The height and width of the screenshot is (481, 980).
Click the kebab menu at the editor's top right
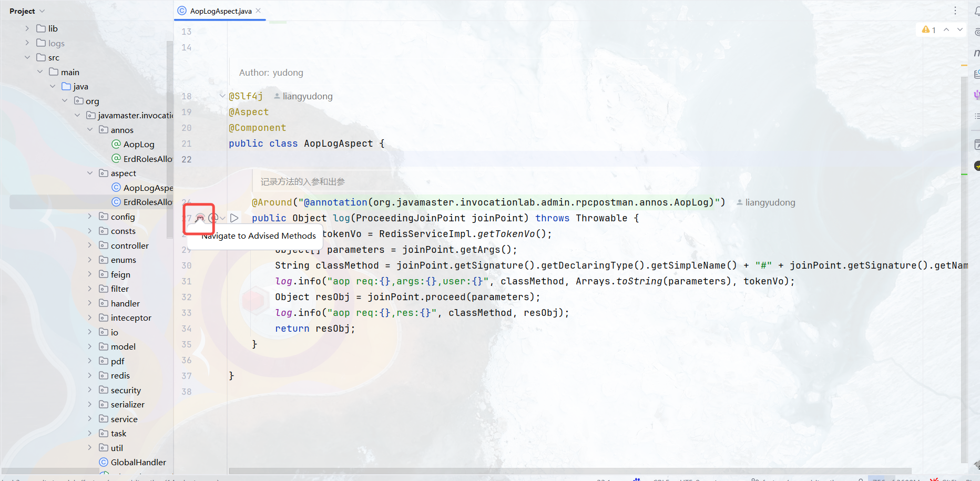956,11
